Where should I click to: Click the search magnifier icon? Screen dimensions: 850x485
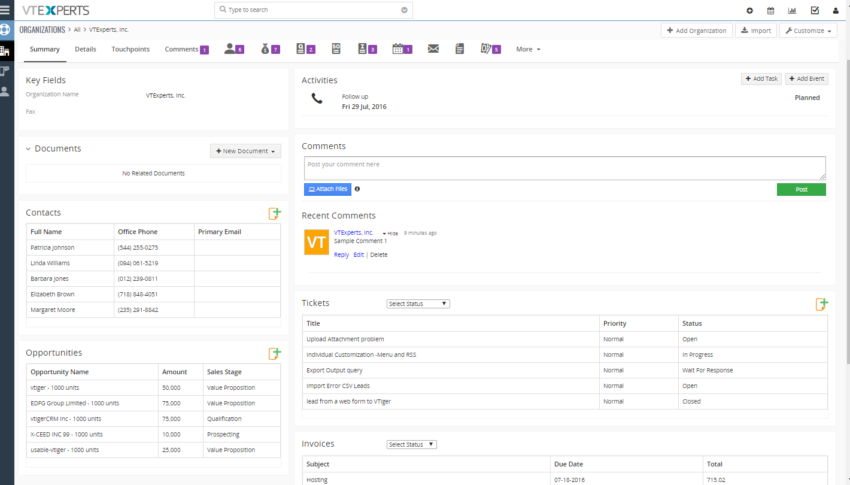point(223,10)
